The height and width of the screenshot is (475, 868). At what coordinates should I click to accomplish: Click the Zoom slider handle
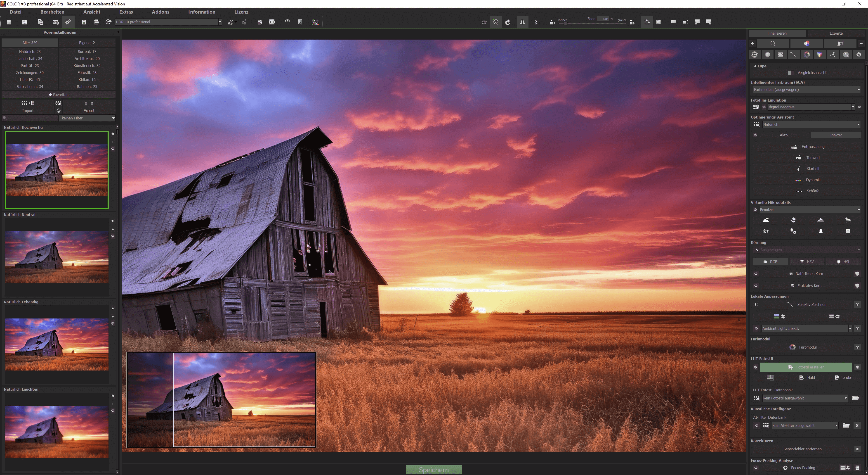pos(565,23)
